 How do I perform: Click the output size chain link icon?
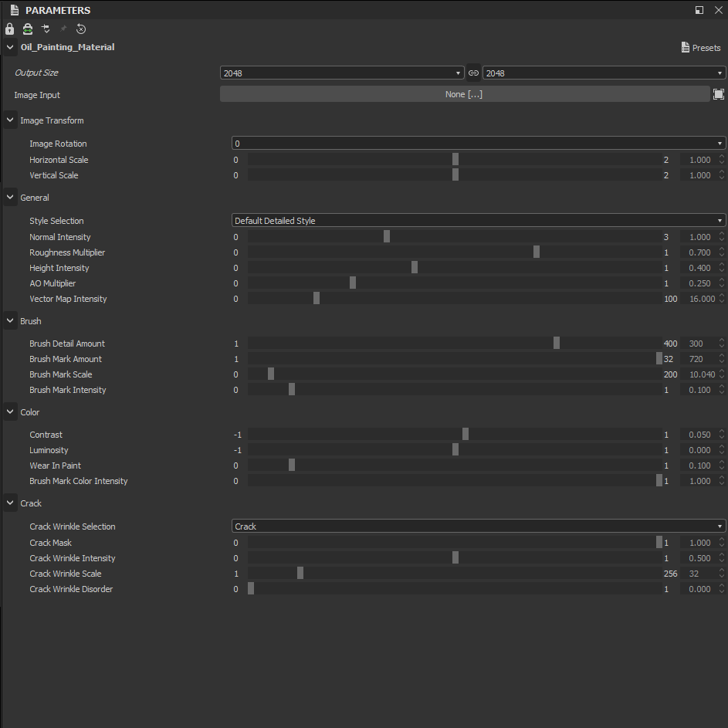[473, 73]
